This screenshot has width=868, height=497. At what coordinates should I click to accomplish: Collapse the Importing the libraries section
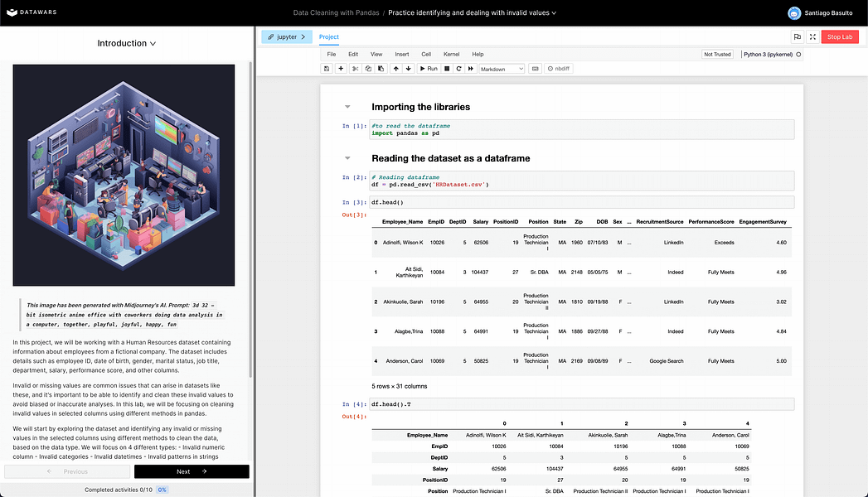(347, 106)
